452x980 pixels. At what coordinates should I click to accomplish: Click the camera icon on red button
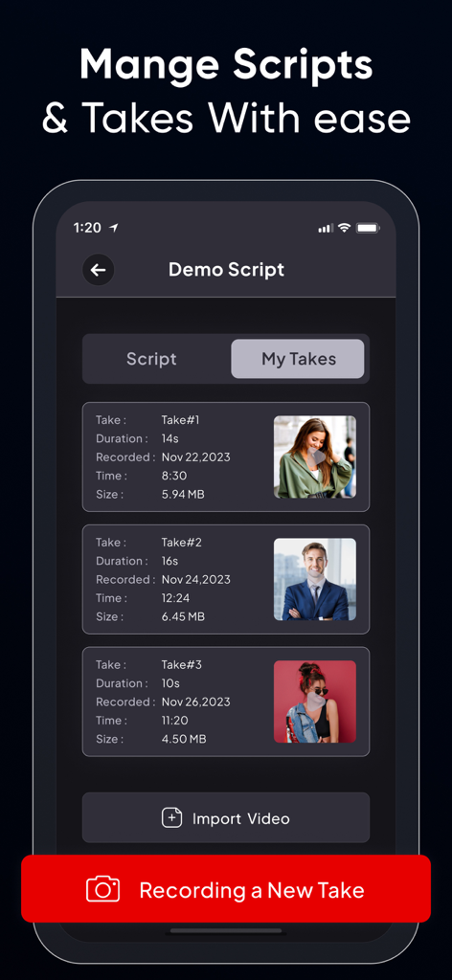(103, 889)
